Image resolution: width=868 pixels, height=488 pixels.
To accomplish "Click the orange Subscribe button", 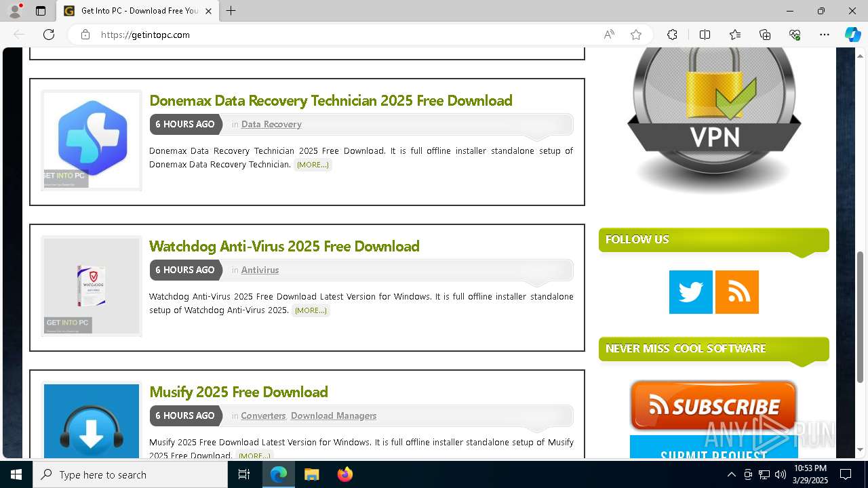I will click(x=713, y=405).
